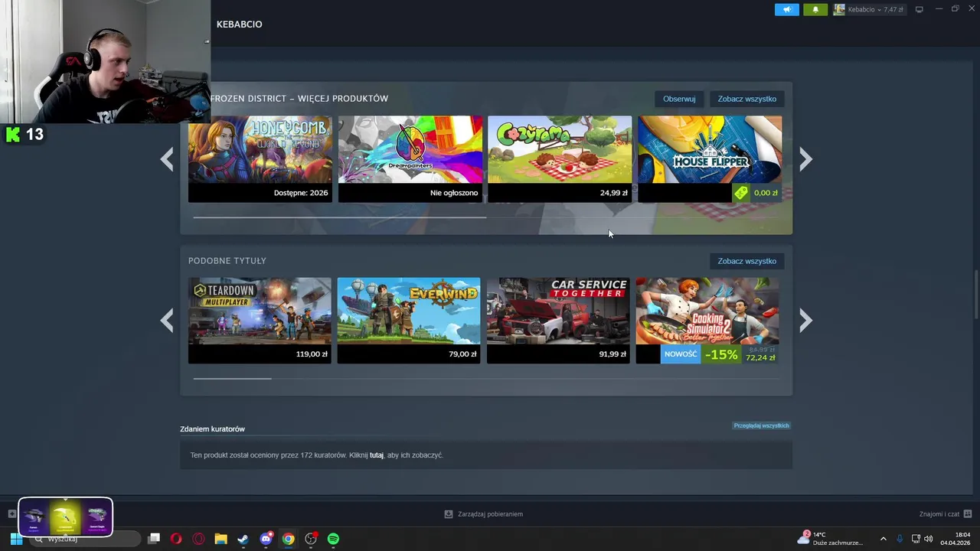
Task: Open the Cooking Simulator 2 game card
Action: pos(707,320)
